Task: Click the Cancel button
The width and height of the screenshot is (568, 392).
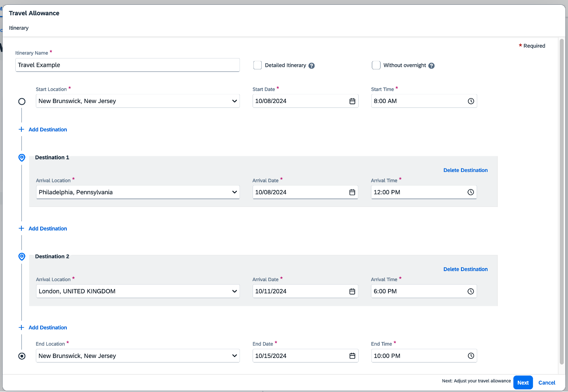Action: (547, 382)
